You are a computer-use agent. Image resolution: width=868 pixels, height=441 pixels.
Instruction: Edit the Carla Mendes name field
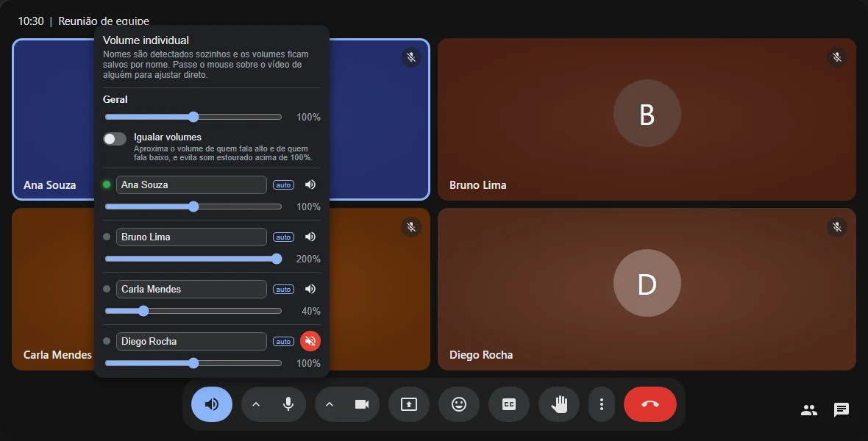191,289
